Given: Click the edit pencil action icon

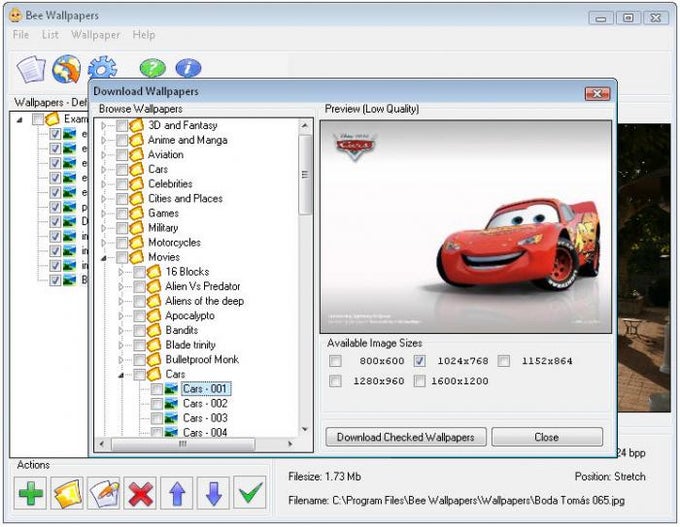Looking at the screenshot, I should (104, 493).
